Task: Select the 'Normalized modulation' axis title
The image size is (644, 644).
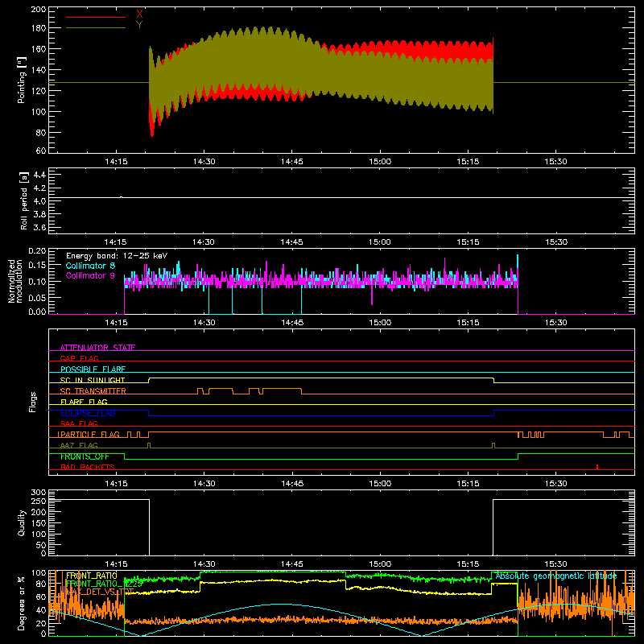Action: click(16, 281)
